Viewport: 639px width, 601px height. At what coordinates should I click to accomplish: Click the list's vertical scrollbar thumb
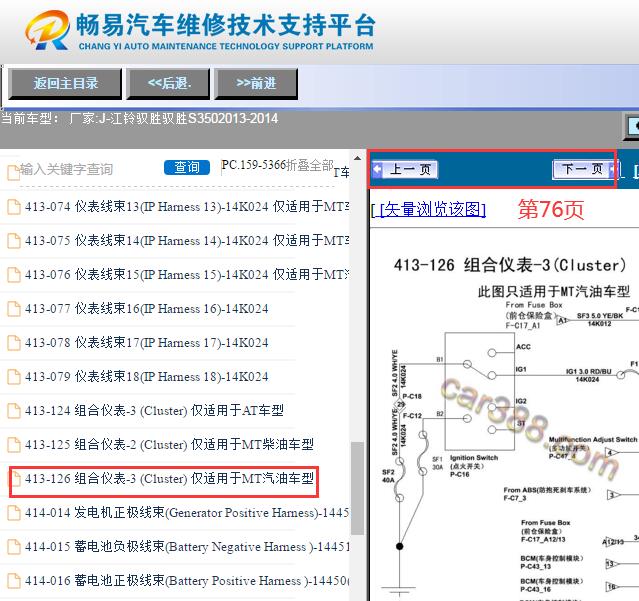(357, 488)
